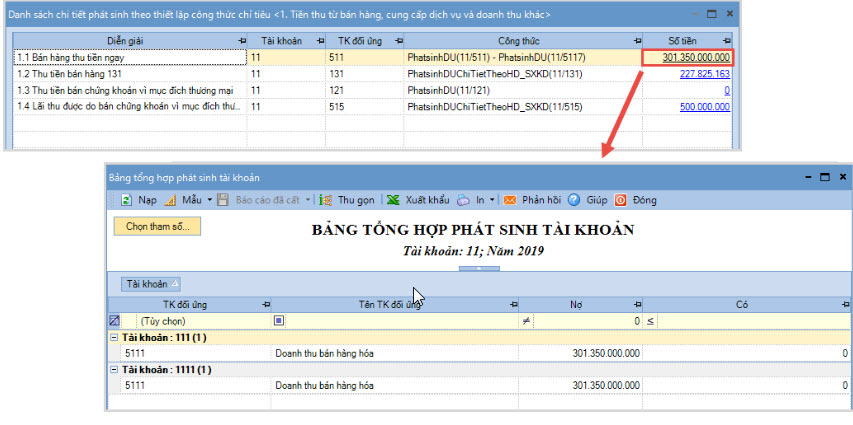Close the report using Đóng
The width and height of the screenshot is (853, 425).
(x=635, y=200)
